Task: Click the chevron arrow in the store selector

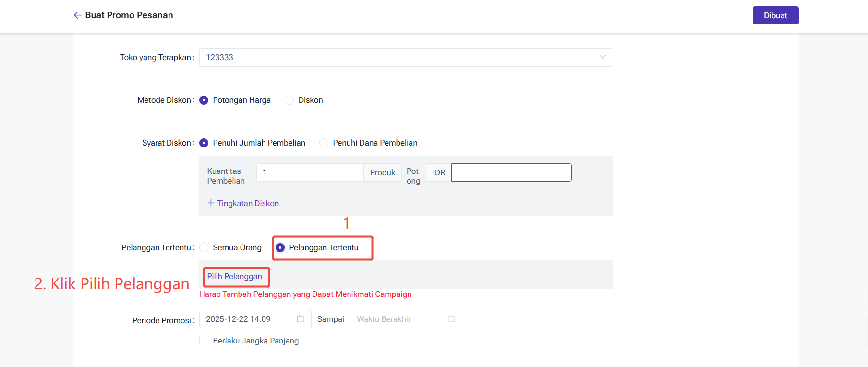Action: 603,57
